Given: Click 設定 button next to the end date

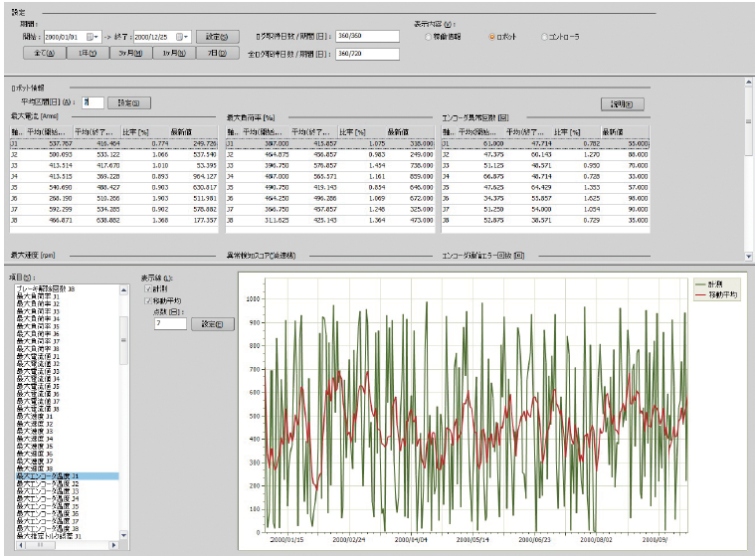Looking at the screenshot, I should coord(218,37).
